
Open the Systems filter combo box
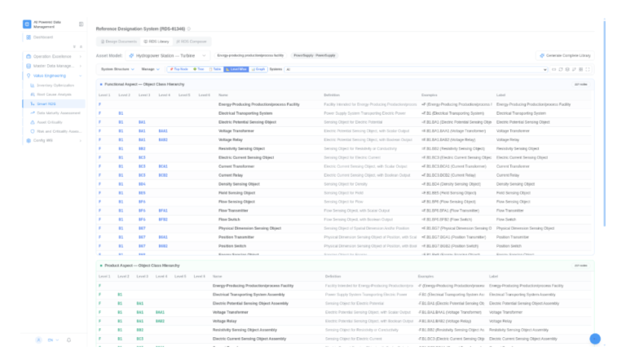(417, 69)
